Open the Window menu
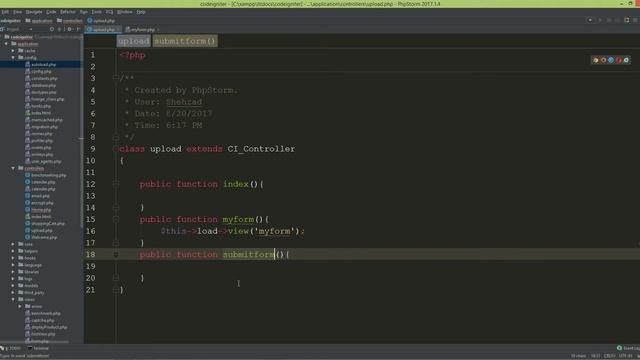 click(x=124, y=12)
